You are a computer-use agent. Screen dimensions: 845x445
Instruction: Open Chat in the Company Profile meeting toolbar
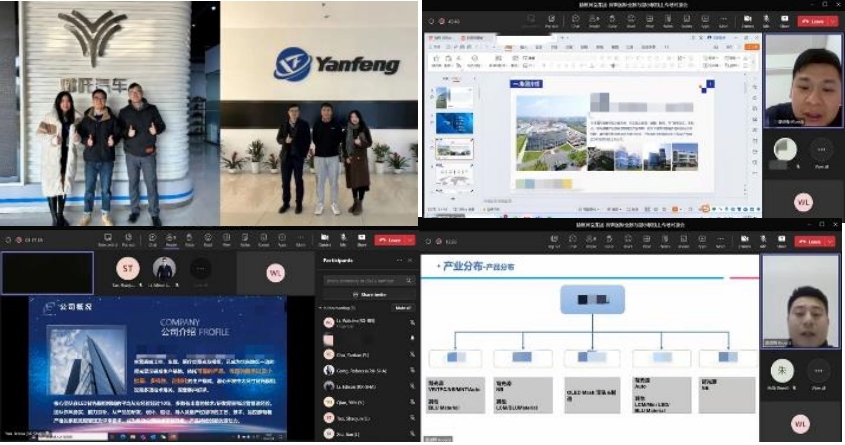[x=153, y=240]
